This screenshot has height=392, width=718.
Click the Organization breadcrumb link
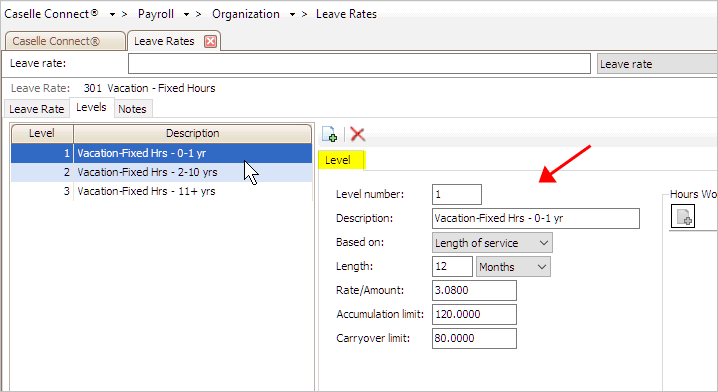pos(246,14)
